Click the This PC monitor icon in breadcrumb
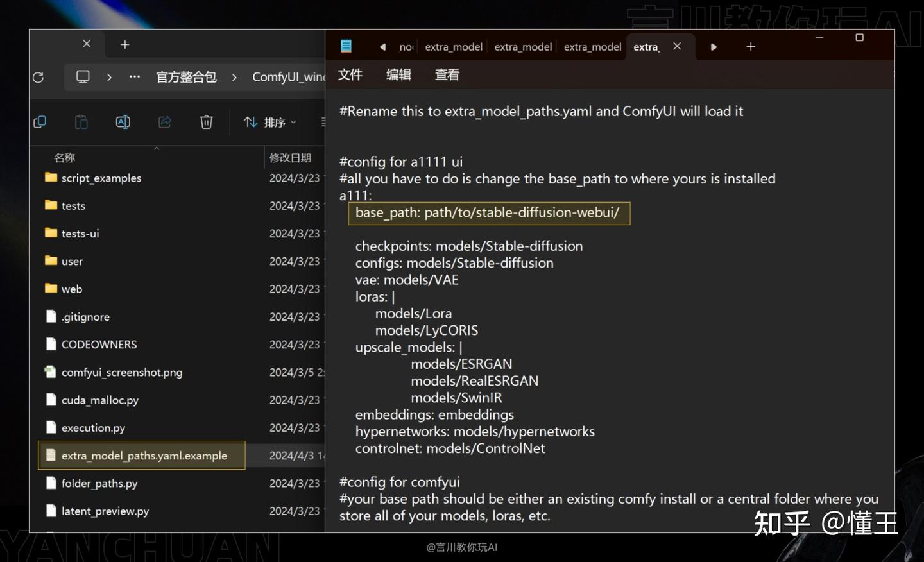The image size is (924, 562). pyautogui.click(x=83, y=77)
